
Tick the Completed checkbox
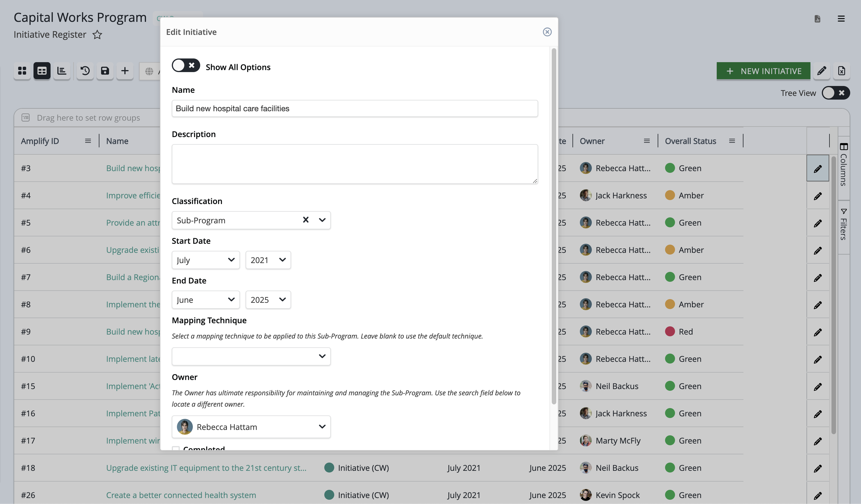coord(175,448)
